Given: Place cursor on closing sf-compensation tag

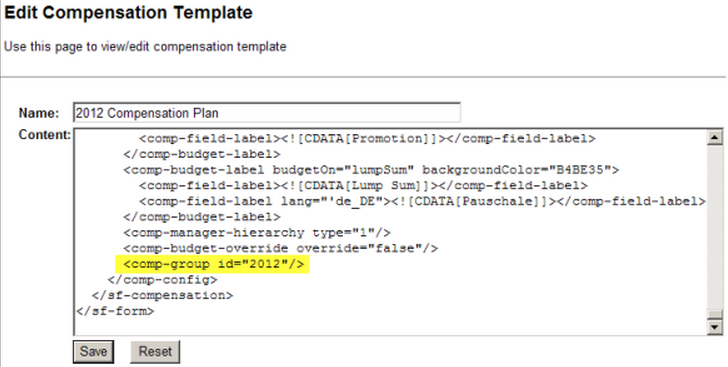Looking at the screenshot, I should click(162, 295).
